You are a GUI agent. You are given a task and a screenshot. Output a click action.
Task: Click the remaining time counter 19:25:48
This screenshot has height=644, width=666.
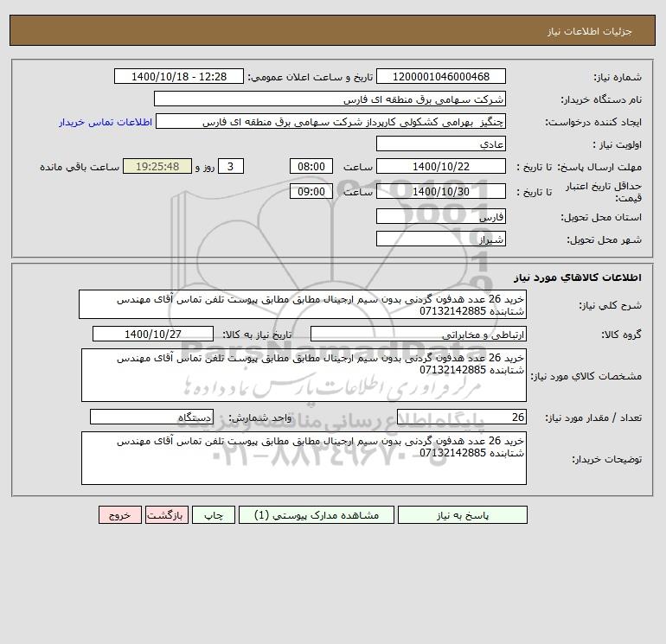coord(157,167)
